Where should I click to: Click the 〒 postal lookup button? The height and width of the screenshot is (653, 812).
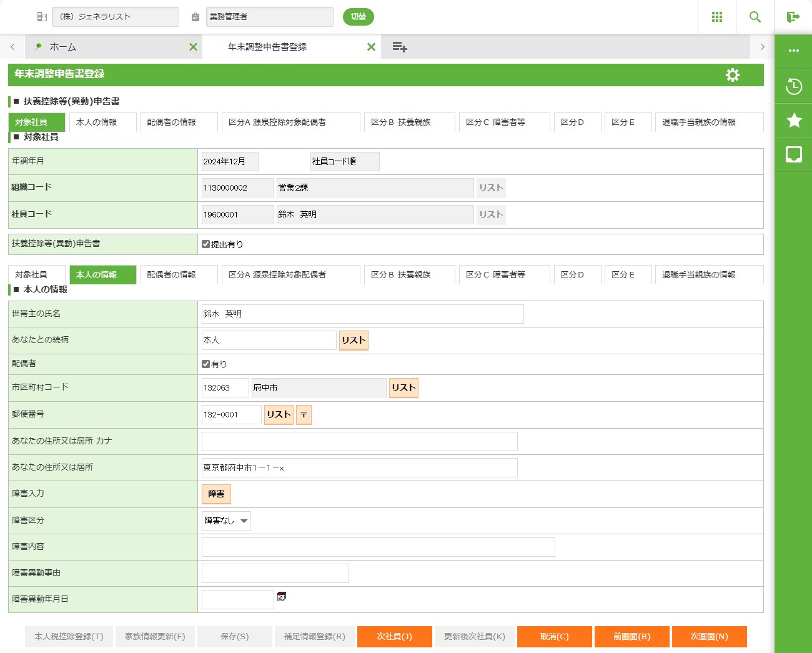pyautogui.click(x=304, y=415)
